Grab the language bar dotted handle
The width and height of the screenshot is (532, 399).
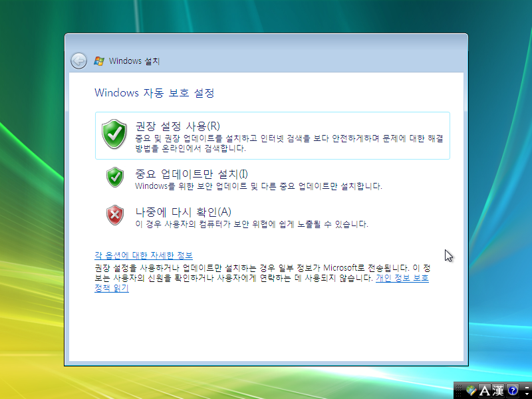[459, 390]
